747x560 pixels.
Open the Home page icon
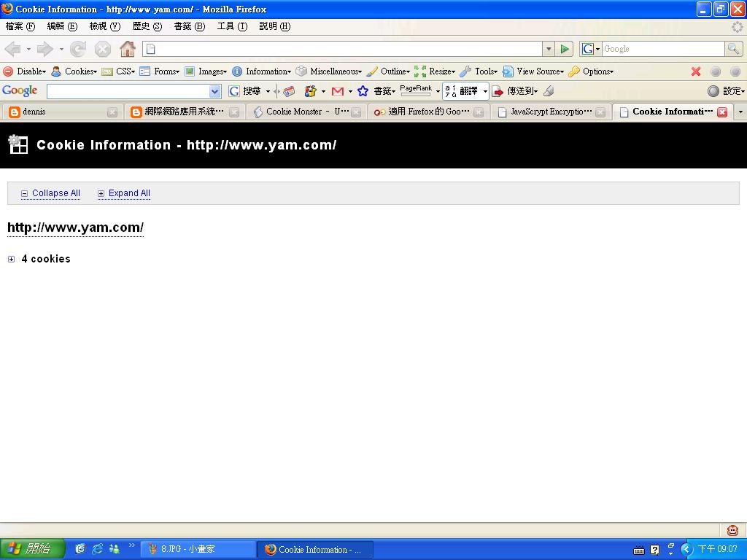click(127, 49)
